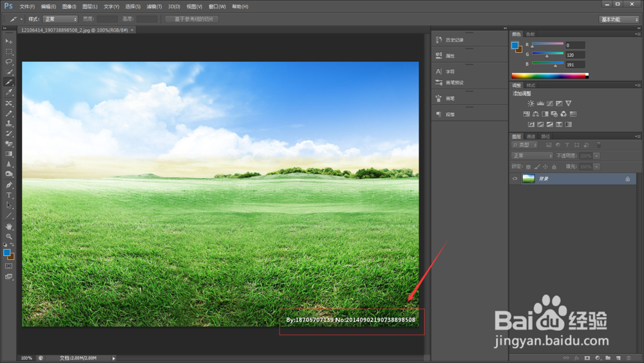The width and height of the screenshot is (644, 363).
Task: Toggle lock all padlock in 锁定 row
Action: coord(554,167)
